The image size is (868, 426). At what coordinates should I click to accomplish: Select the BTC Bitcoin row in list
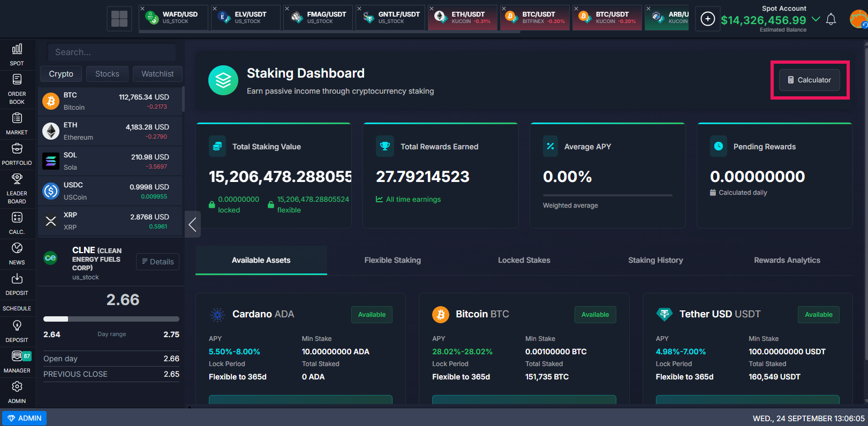pyautogui.click(x=111, y=101)
